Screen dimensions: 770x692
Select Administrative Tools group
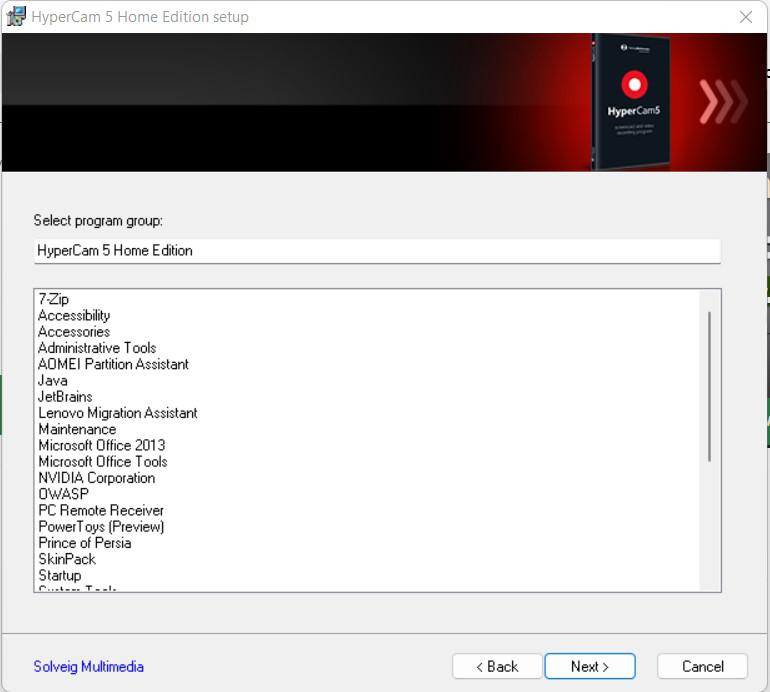click(x=97, y=348)
